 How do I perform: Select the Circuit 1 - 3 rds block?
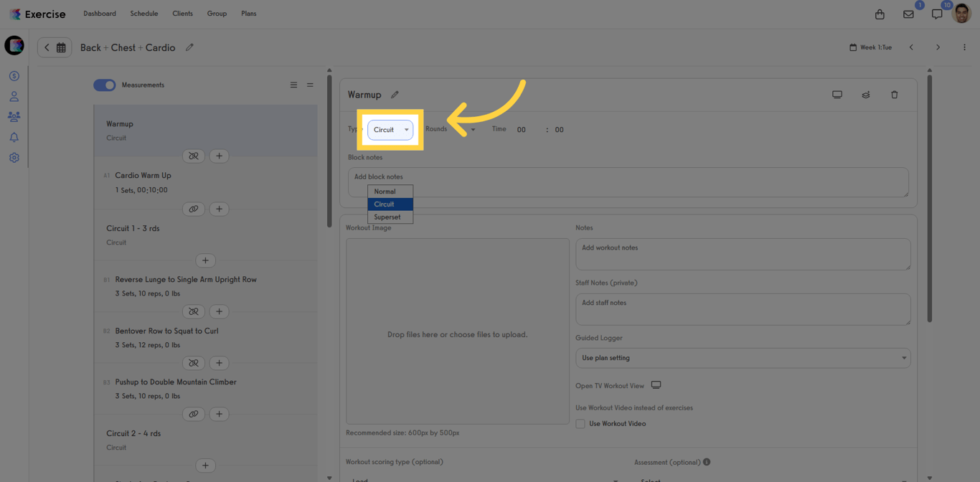(x=205, y=235)
